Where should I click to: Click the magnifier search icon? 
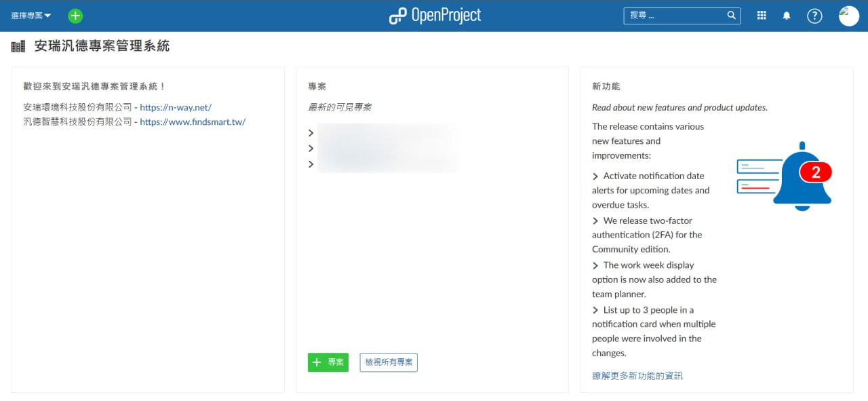(x=732, y=15)
